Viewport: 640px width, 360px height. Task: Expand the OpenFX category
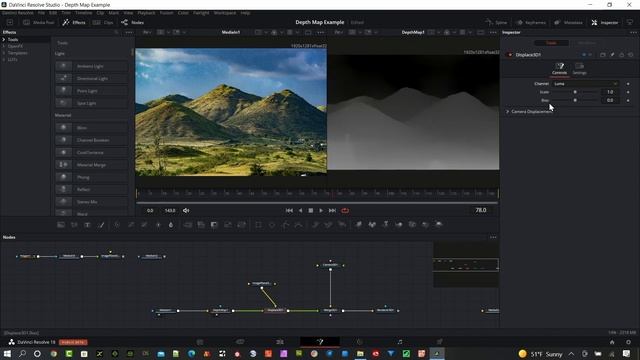tap(4, 46)
